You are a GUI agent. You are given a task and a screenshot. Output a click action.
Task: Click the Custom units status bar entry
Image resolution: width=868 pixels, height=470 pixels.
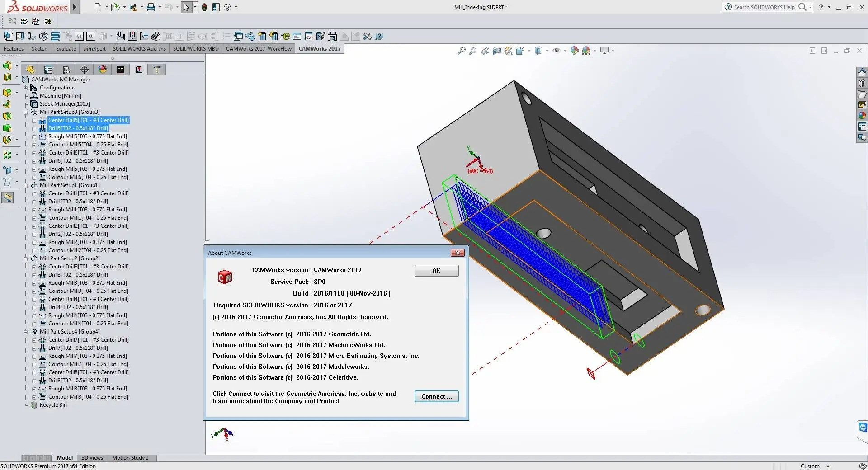(810, 466)
